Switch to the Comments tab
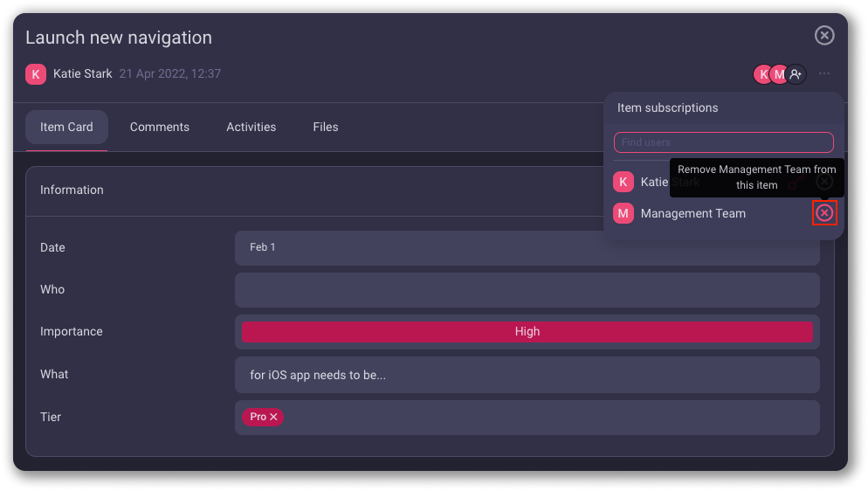 pos(159,127)
